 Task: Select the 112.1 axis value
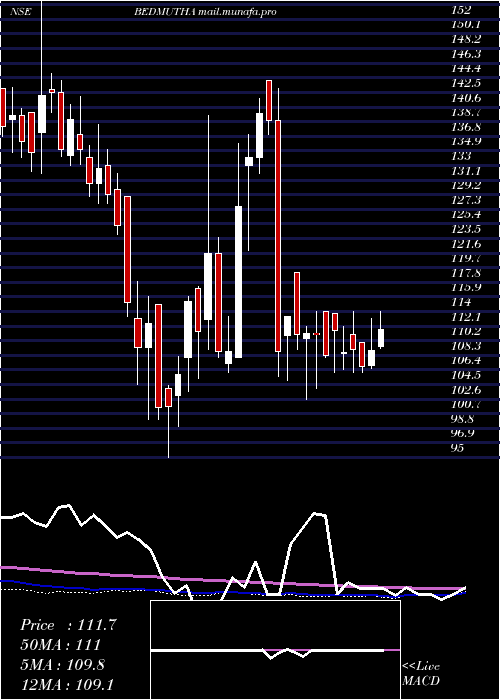pos(466,317)
